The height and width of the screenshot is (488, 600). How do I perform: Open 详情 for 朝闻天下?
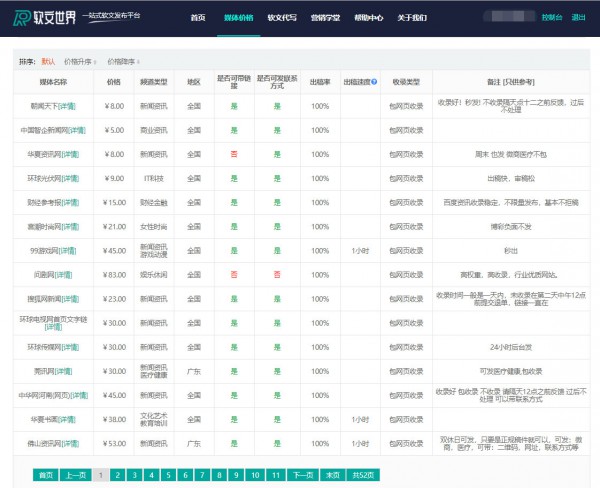[66, 105]
